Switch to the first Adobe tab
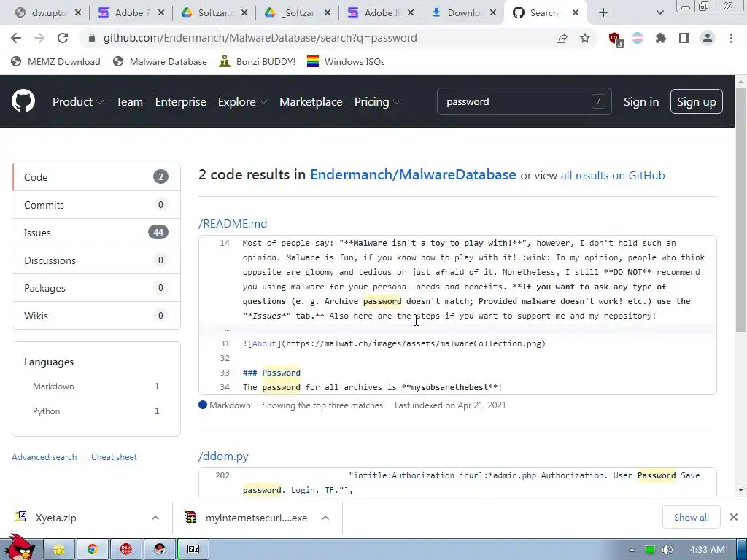 pyautogui.click(x=131, y=13)
